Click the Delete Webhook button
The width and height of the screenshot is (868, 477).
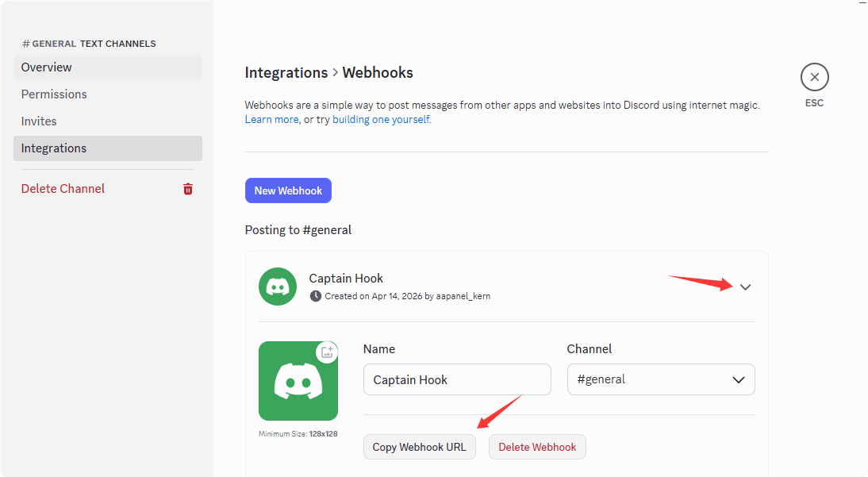coord(537,447)
